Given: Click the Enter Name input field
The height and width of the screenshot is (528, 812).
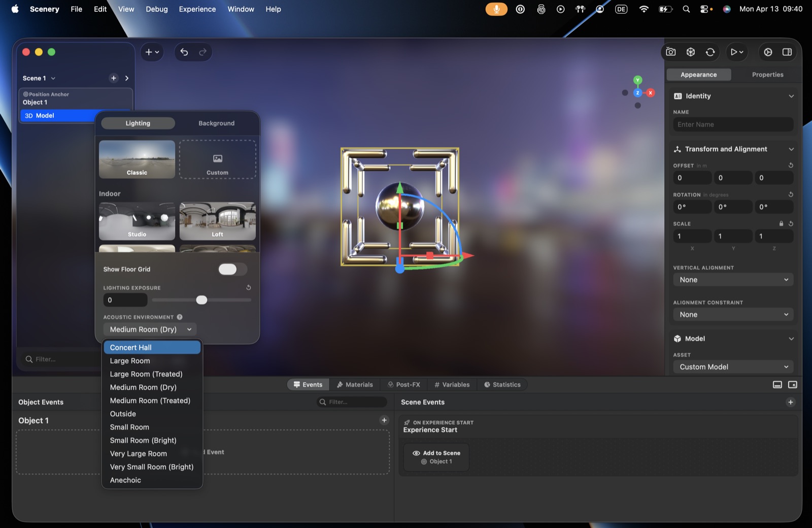Looking at the screenshot, I should (733, 124).
